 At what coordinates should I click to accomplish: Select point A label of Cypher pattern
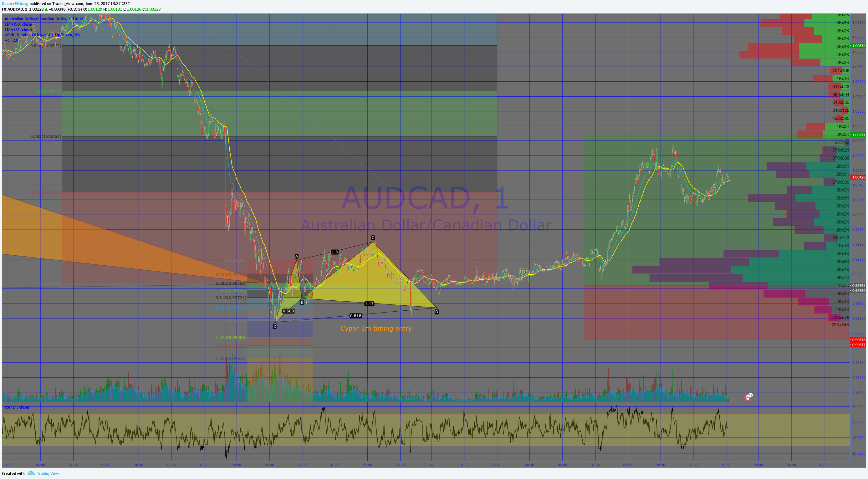click(x=297, y=256)
